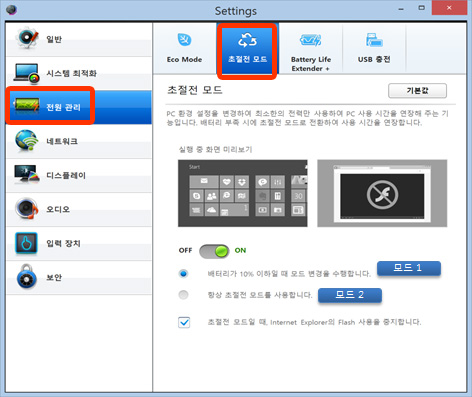Switch to the USB 충전 tab label

coord(374,59)
